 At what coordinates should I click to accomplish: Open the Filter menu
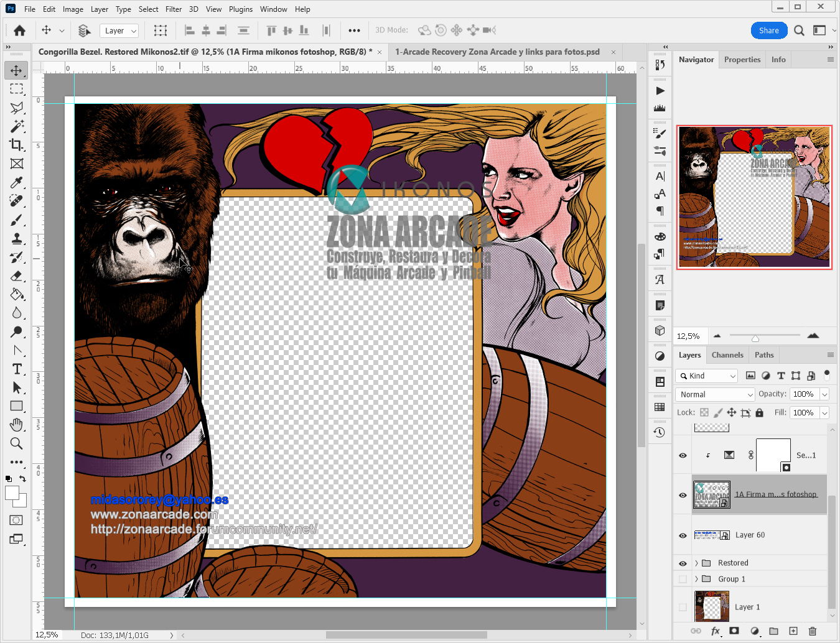[173, 9]
